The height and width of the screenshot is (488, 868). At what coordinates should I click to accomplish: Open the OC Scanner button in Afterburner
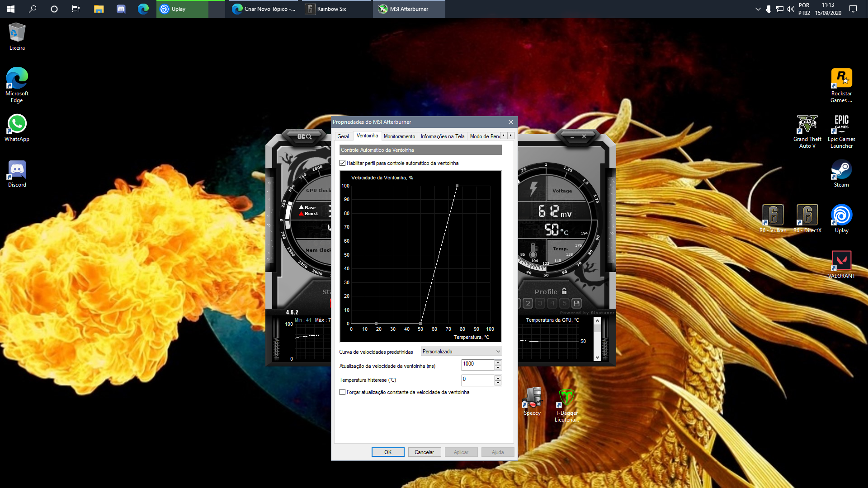click(x=304, y=136)
